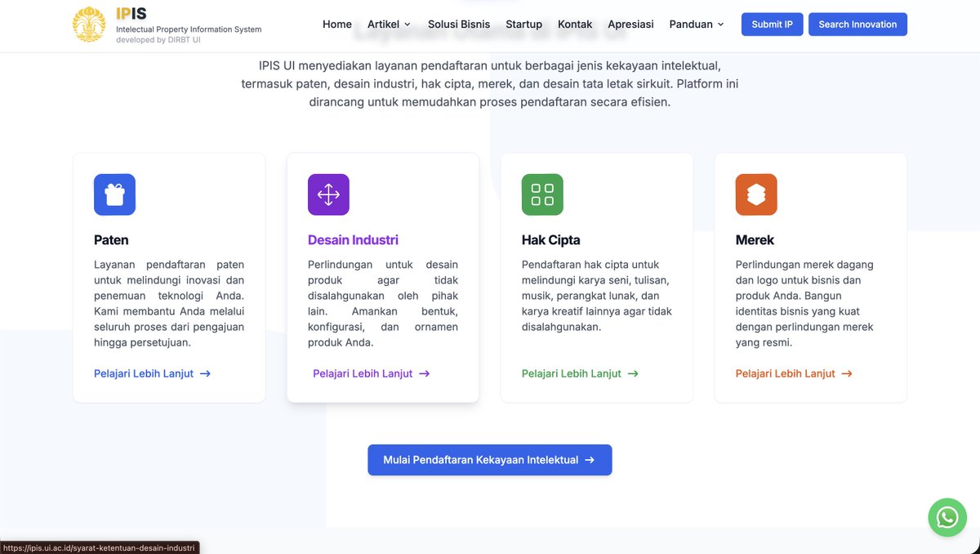
Task: Open the Panduan menu item
Action: (697, 25)
